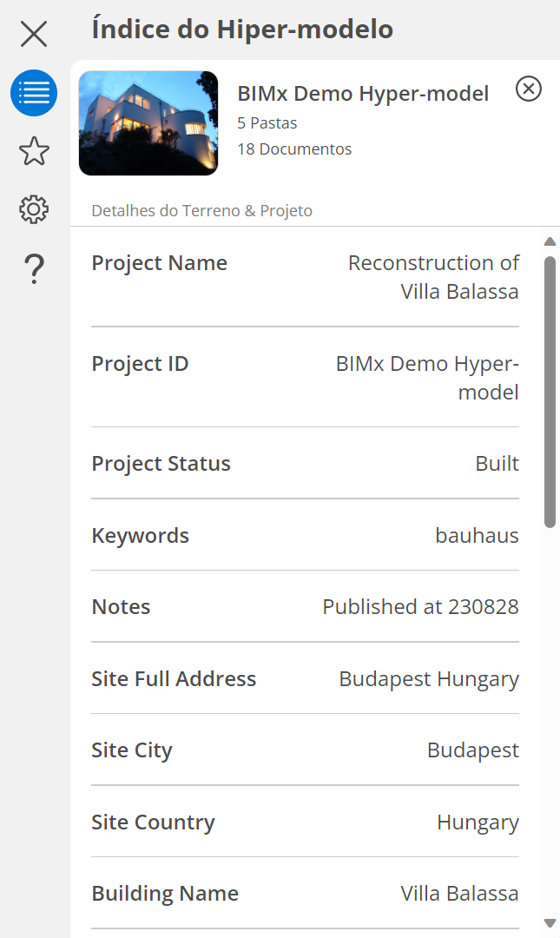The width and height of the screenshot is (560, 938).
Task: Select the Project Name row
Action: pyautogui.click(x=305, y=277)
